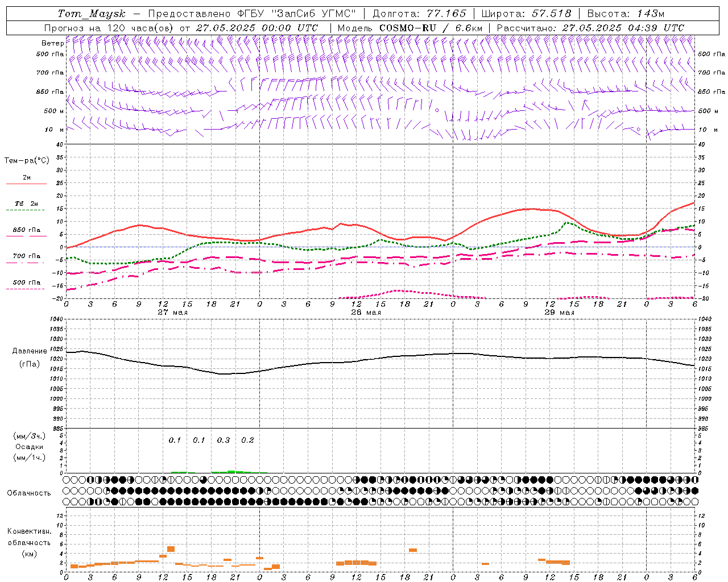
Task: Click the line sample under the '500 гПа' temperature legend
Action: coord(26,289)
